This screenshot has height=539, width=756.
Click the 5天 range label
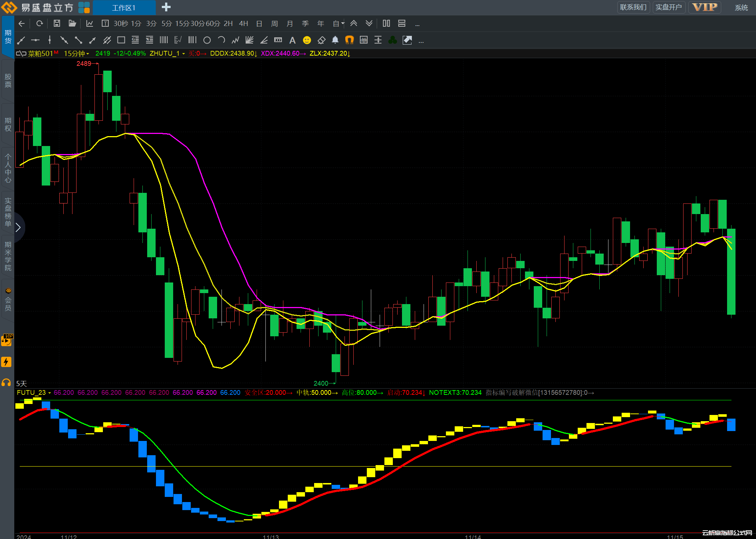point(22,383)
